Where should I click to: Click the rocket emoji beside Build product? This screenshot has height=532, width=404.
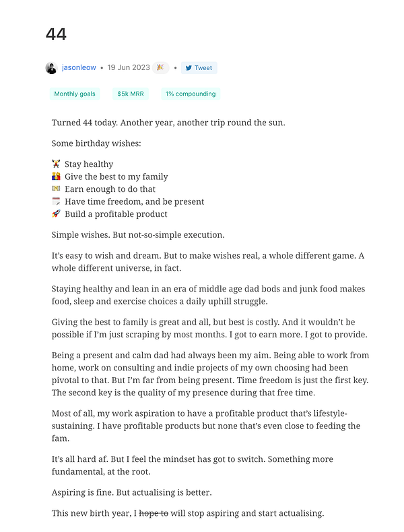tap(56, 213)
